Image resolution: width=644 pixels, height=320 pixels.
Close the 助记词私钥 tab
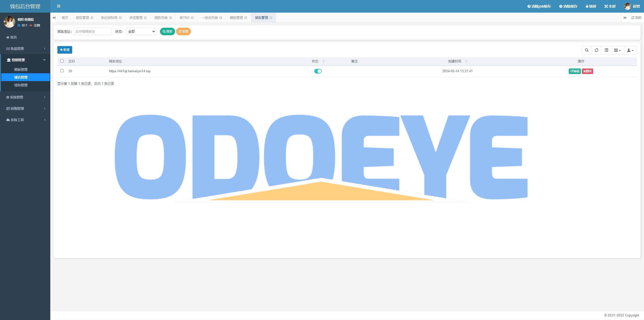click(x=120, y=18)
